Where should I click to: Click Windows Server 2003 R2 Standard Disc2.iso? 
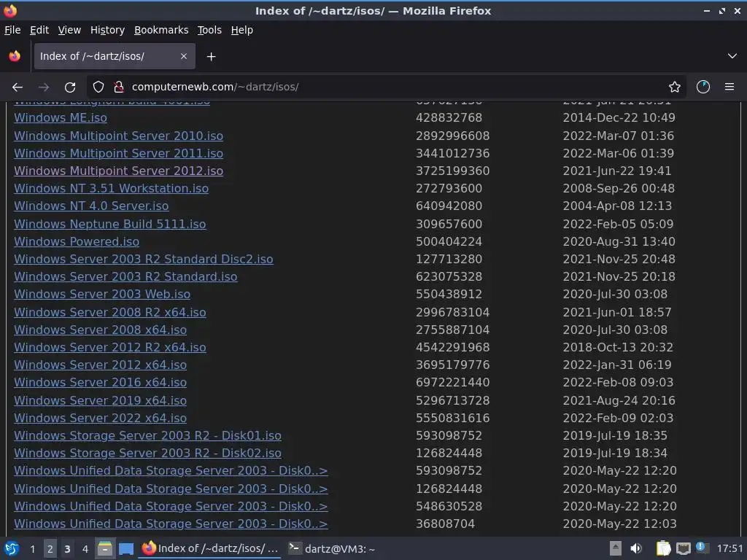(144, 260)
